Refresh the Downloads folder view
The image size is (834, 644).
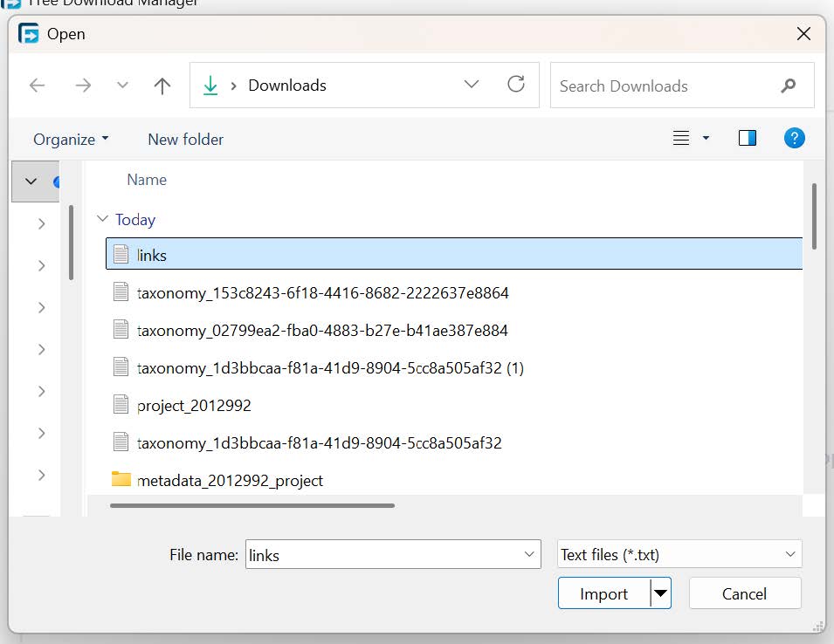516,84
